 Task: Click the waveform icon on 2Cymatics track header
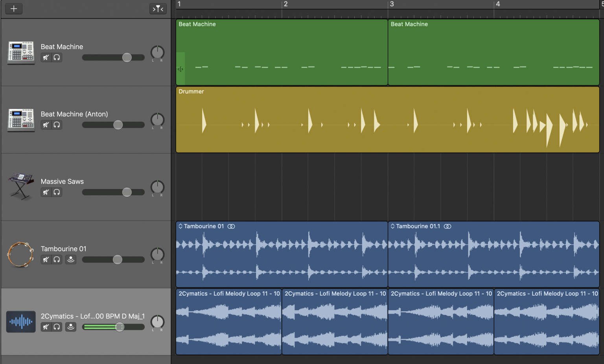coord(20,322)
